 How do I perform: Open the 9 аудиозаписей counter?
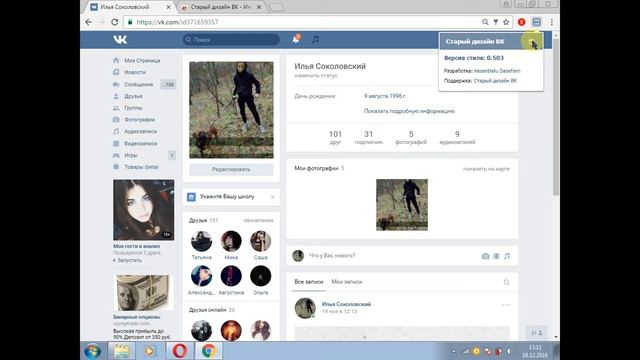[457, 137]
